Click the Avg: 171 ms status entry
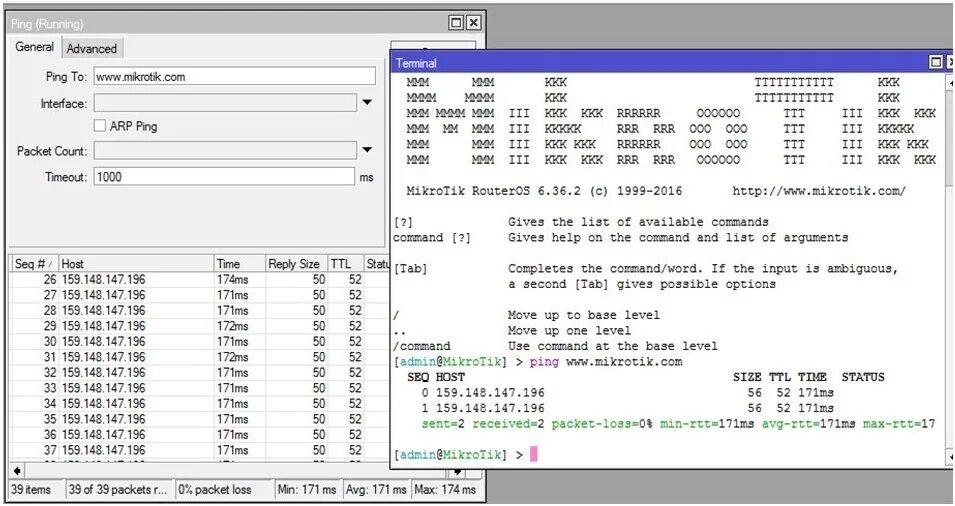The width and height of the screenshot is (955, 506). 376,490
